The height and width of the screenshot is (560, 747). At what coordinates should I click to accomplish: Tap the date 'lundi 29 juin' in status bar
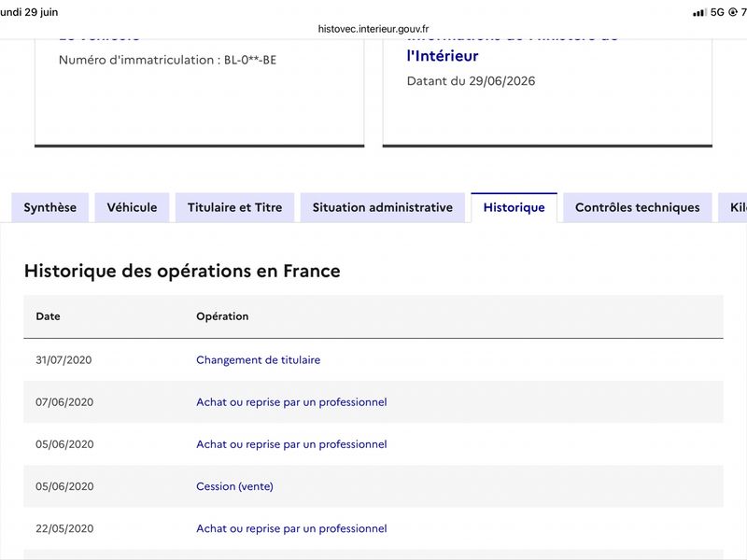click(29, 12)
